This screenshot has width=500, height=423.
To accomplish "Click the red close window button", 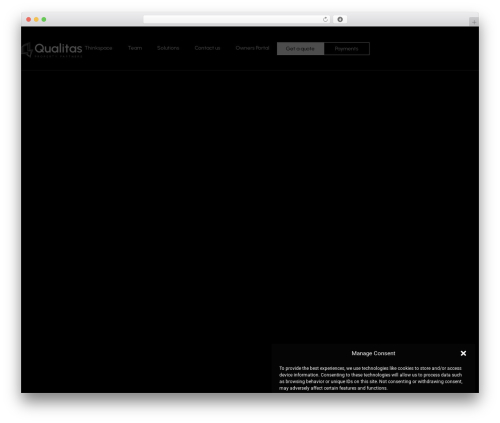I will coord(29,19).
